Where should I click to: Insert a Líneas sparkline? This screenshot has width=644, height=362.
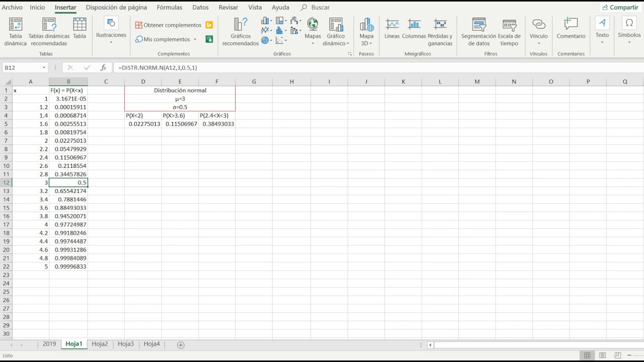(392, 29)
